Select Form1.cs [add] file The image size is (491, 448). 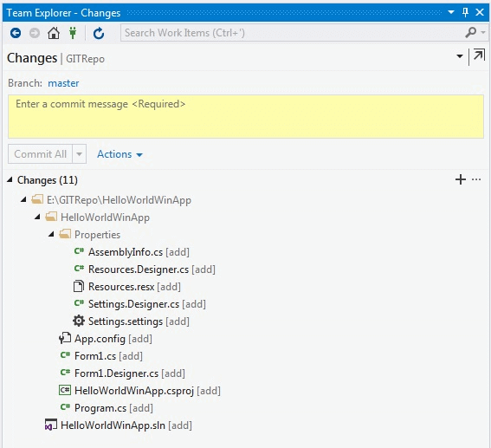(108, 356)
